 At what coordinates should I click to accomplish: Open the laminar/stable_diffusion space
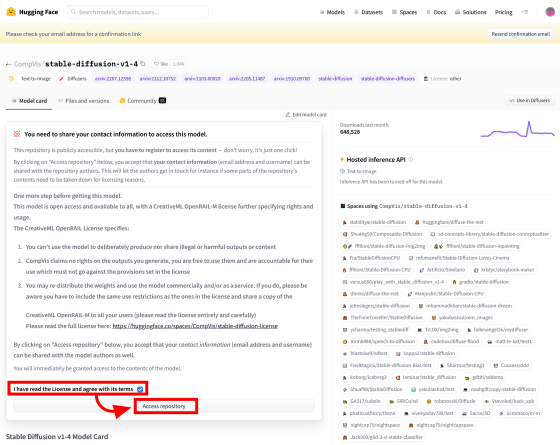tap(425, 377)
